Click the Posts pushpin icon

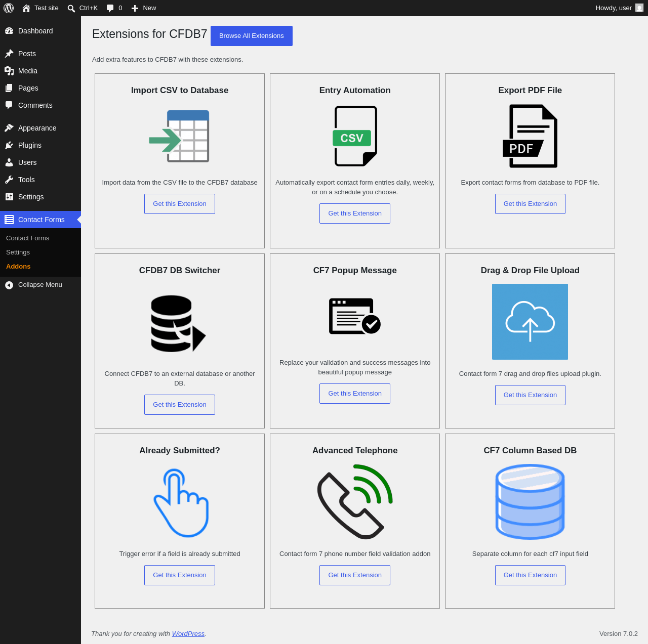9,54
